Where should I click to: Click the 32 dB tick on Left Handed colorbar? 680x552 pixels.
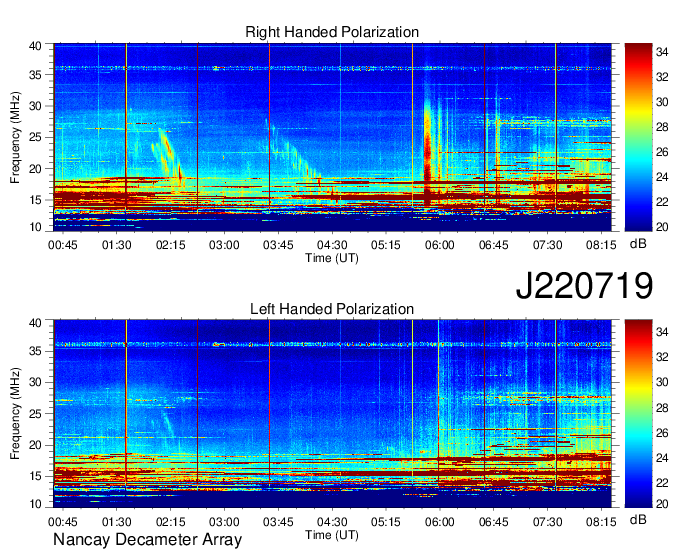point(662,357)
